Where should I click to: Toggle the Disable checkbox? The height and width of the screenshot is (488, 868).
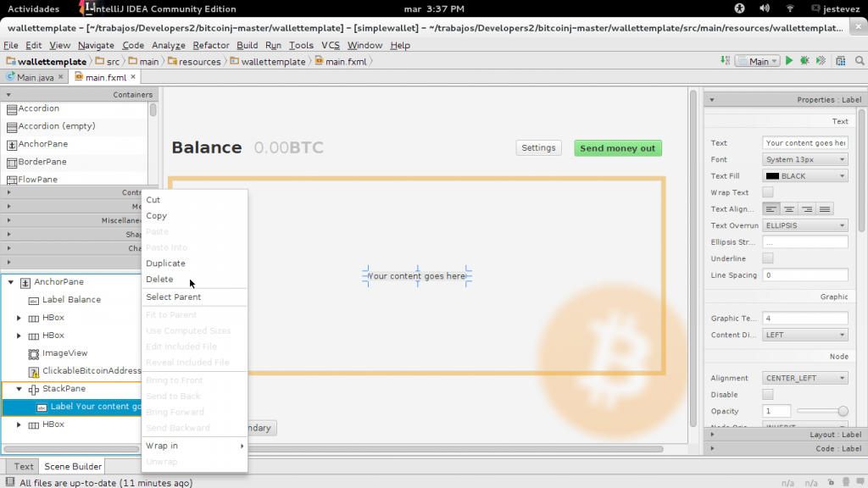(768, 395)
